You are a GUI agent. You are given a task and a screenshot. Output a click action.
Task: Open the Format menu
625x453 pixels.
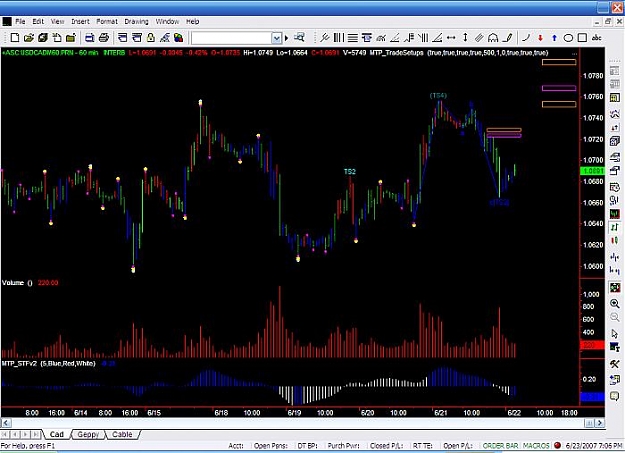click(x=107, y=22)
